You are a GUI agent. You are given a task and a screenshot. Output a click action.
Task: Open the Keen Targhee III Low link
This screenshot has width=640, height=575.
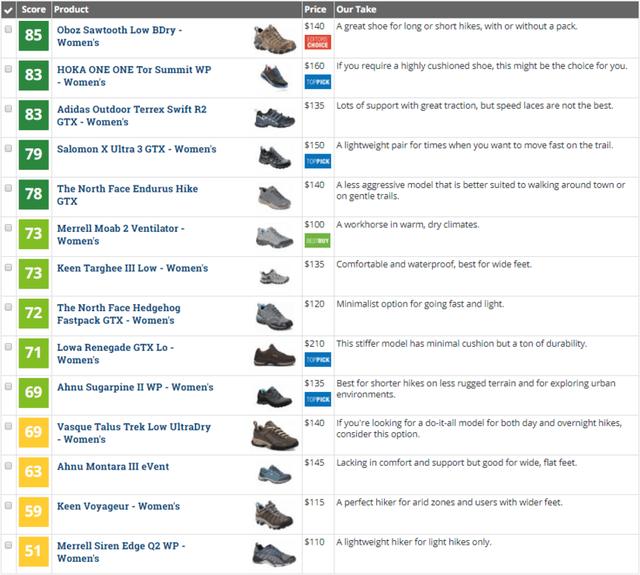pos(132,269)
